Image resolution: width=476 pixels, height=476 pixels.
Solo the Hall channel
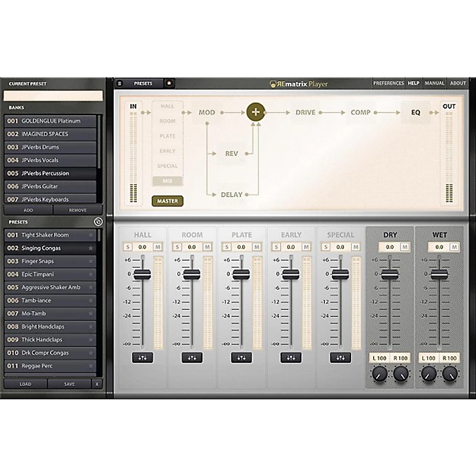(x=127, y=246)
